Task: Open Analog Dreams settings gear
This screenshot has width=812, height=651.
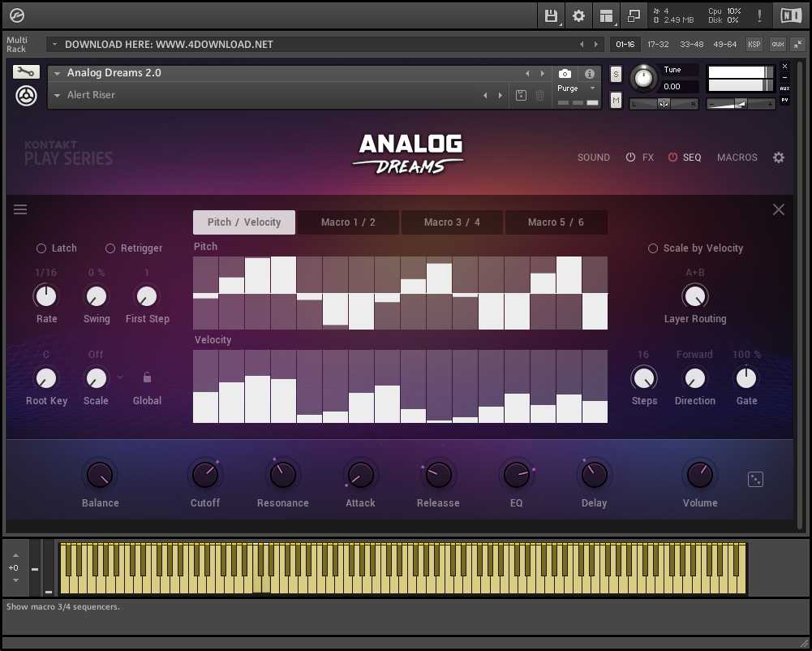Action: pyautogui.click(x=779, y=157)
